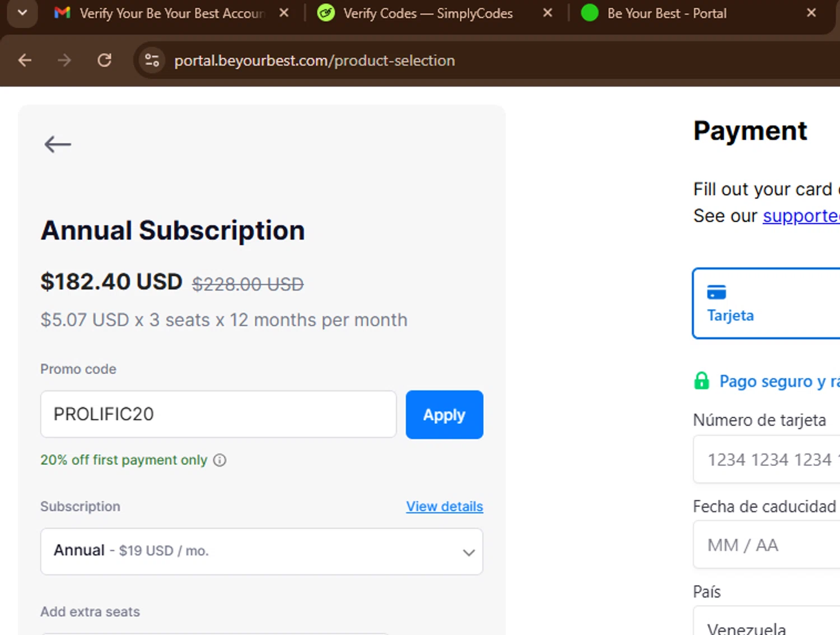This screenshot has height=635, width=840.
Task: Click the info icon beside 20% off
Action: (x=220, y=460)
